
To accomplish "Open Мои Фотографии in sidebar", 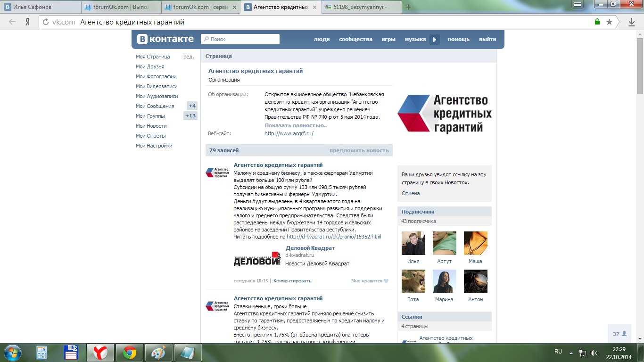I will tap(156, 76).
